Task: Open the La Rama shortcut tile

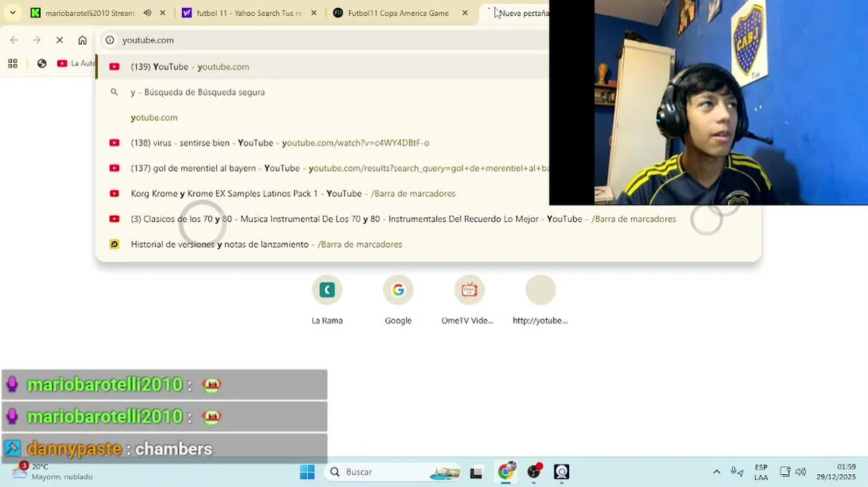Action: click(x=327, y=300)
